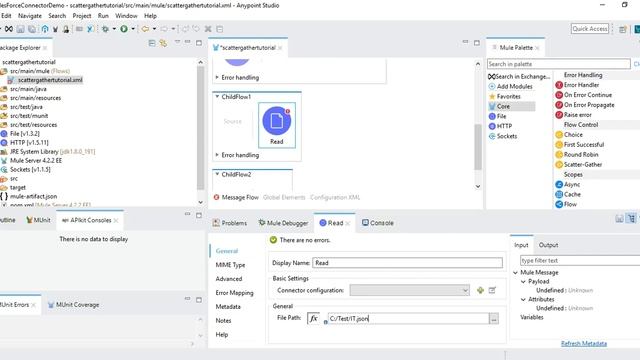Open the Window menu
640x360 pixels.
[126, 16]
